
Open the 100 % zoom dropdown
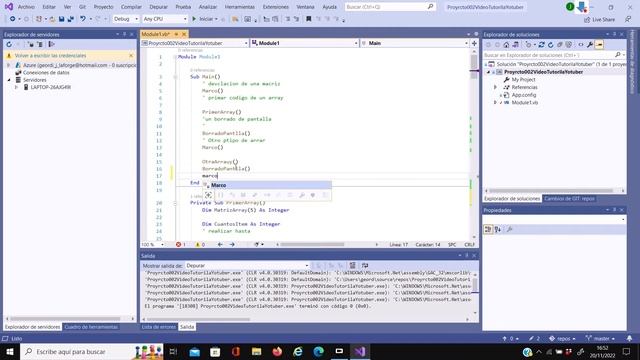tap(153, 244)
